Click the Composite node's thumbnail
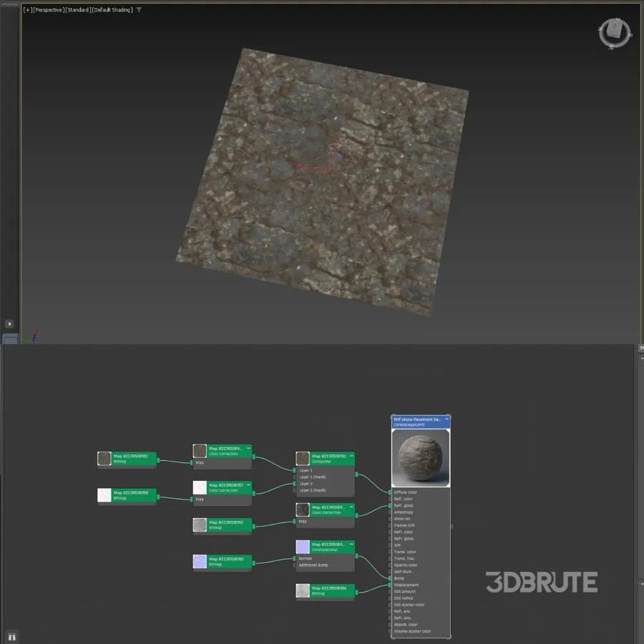The image size is (644, 644). coord(303,459)
